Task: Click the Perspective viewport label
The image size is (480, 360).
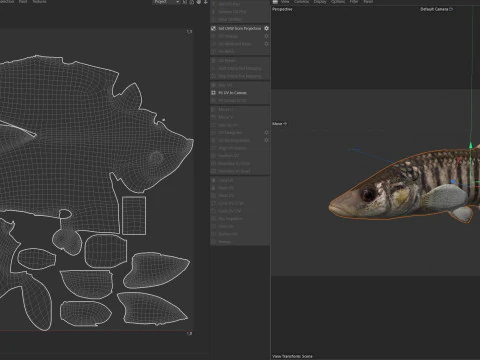Action: 282,9
